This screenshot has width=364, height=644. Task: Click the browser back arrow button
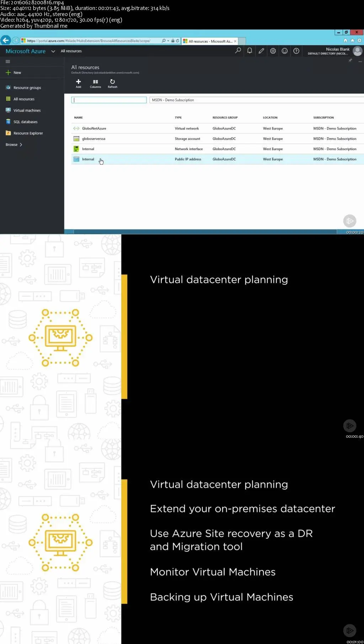coord(5,40)
